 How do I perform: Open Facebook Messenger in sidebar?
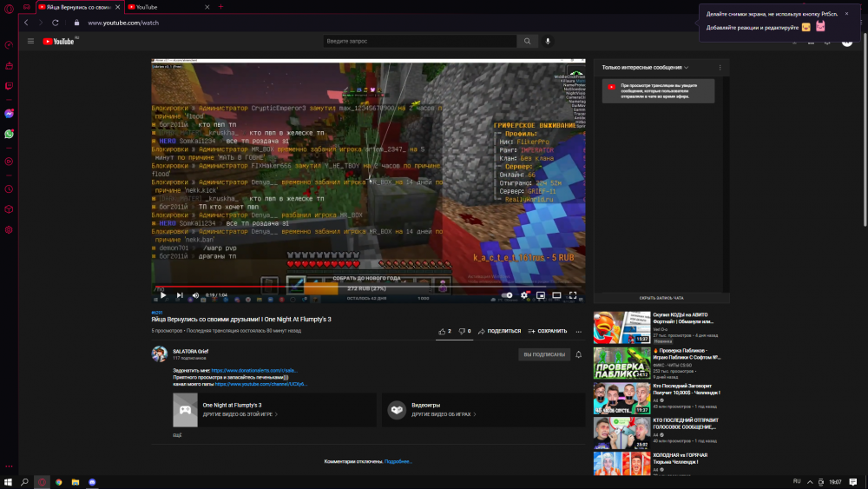(x=9, y=114)
